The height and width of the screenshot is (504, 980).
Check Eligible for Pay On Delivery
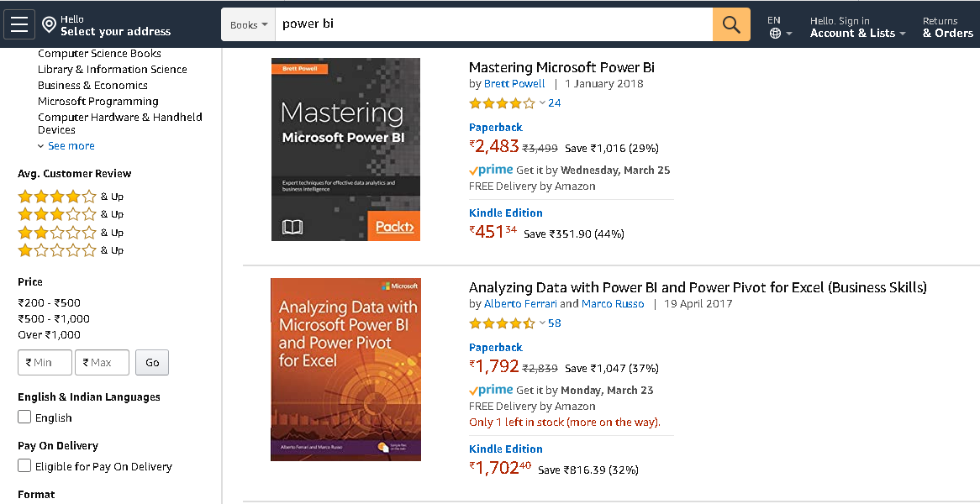(24, 465)
